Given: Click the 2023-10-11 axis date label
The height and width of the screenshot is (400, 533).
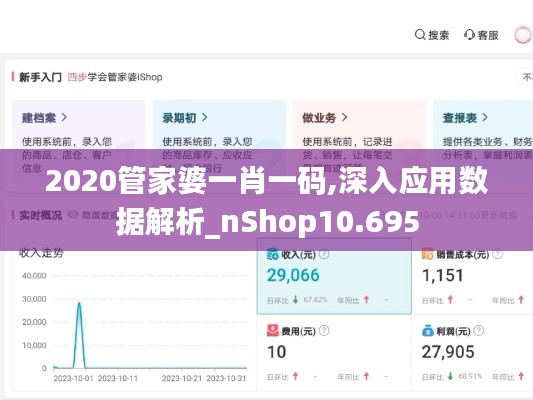Looking at the screenshot, I should [x=118, y=378].
